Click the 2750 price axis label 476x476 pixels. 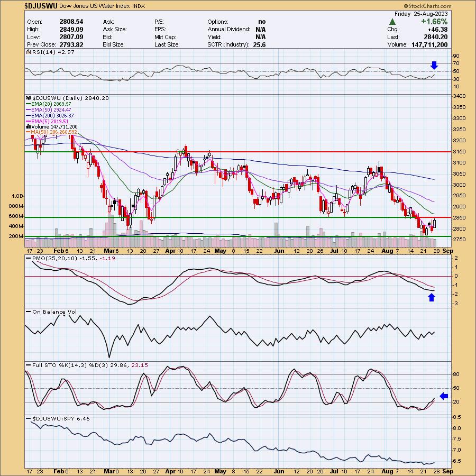point(459,240)
